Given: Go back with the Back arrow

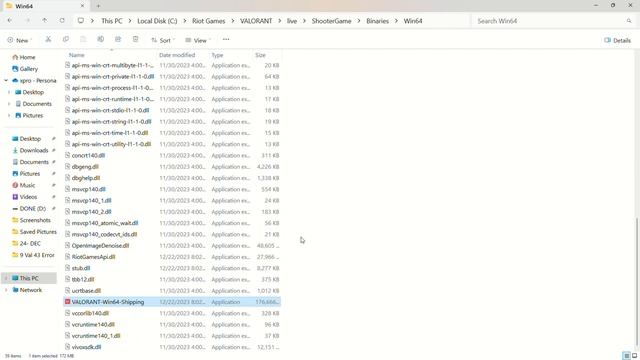Looking at the screenshot, I should pyautogui.click(x=10, y=20).
